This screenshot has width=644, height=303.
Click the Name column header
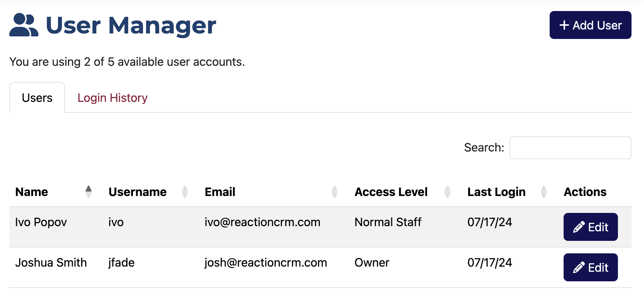pos(32,192)
